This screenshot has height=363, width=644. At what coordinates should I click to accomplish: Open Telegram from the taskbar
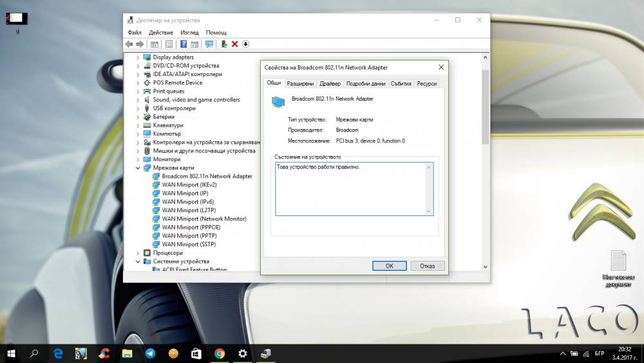[x=150, y=353]
